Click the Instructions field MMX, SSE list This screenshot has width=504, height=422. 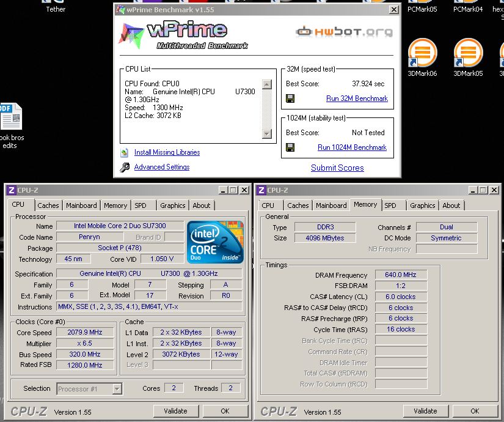click(149, 306)
